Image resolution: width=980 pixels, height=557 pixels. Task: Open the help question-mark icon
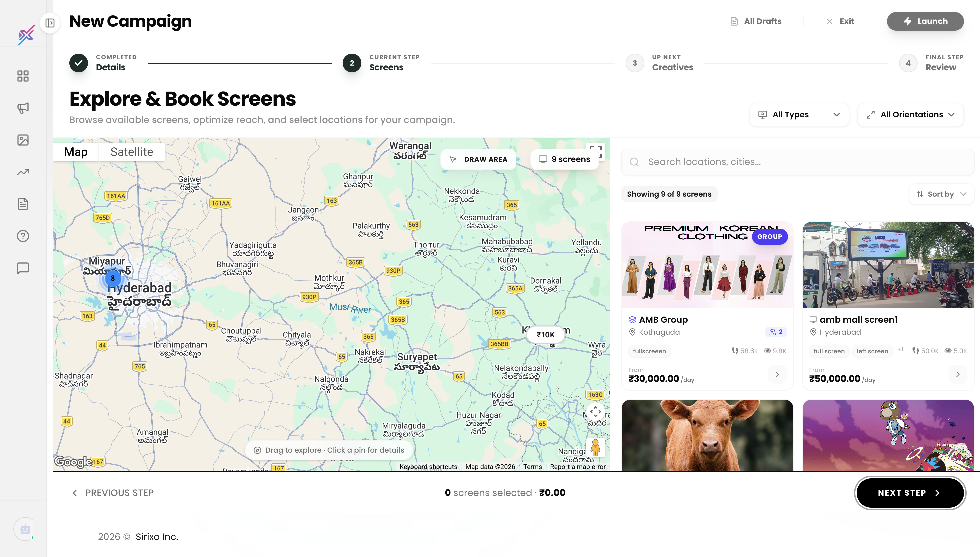(23, 236)
